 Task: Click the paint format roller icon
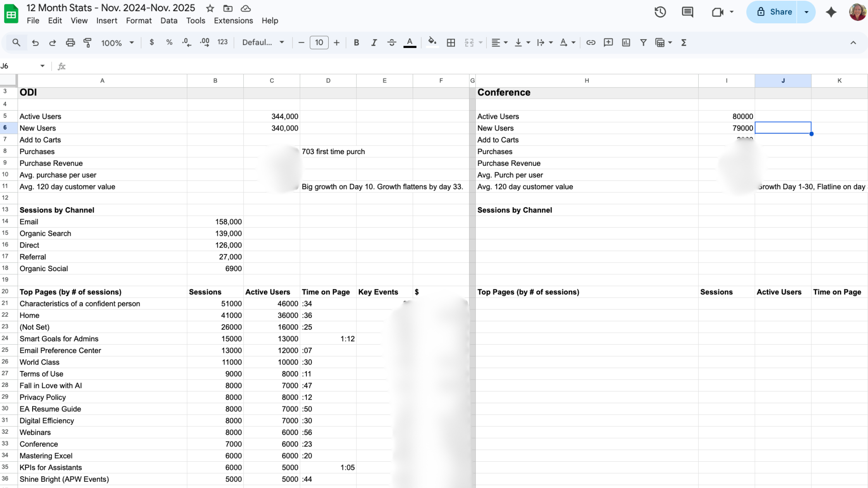(x=88, y=43)
